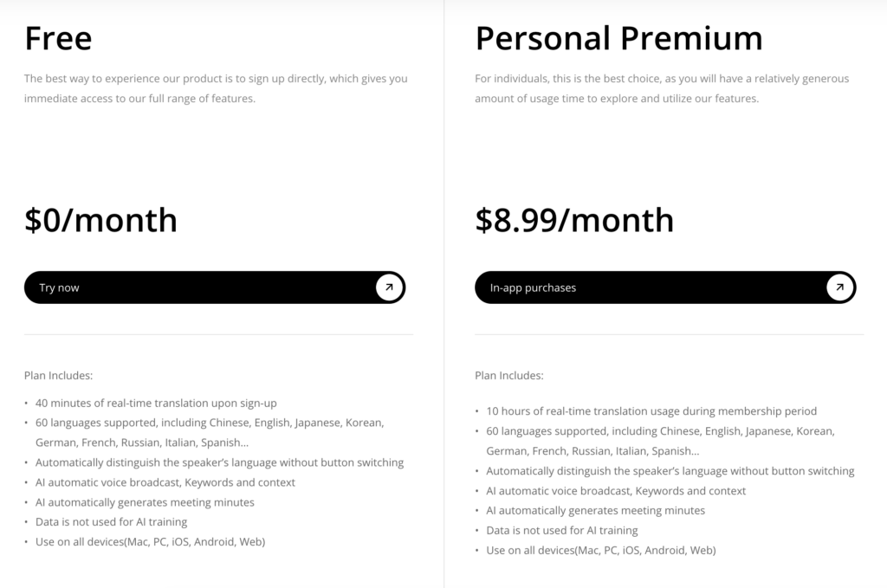
Task: Click Free plan's Use on all devices item
Action: (150, 542)
